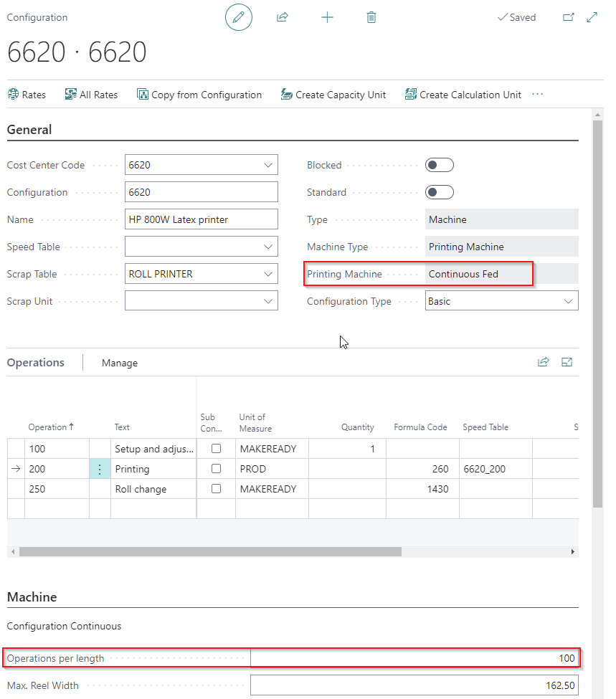Click the Rates action
Viewport: 616px width, 699px height.
click(27, 94)
